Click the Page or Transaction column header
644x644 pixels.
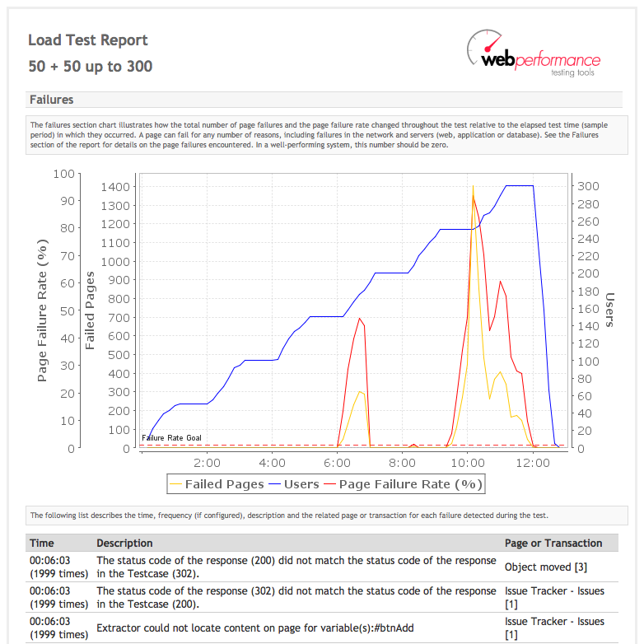click(553, 543)
